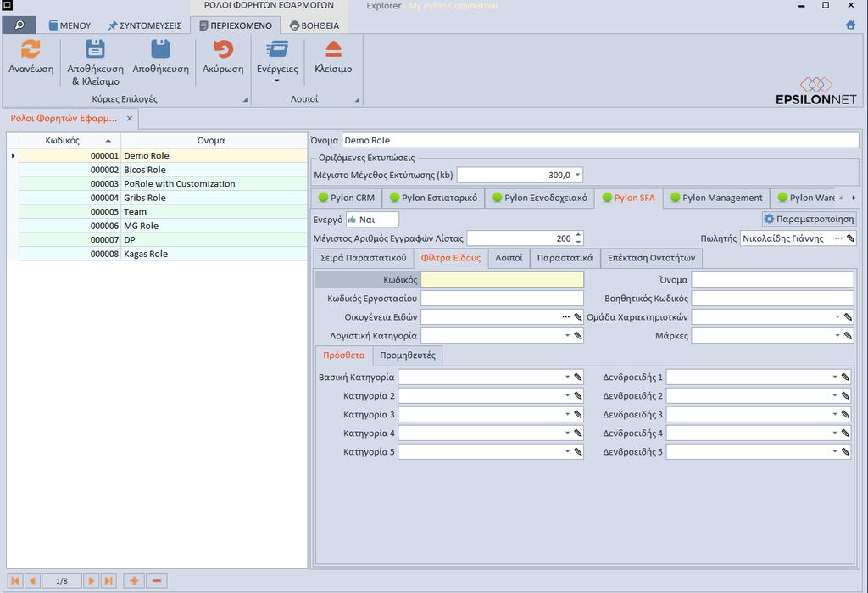The width and height of the screenshot is (868, 593).
Task: Increase Μέγιστος Αριθμός Εγγραφών Λίστας spinner up
Action: [x=578, y=234]
